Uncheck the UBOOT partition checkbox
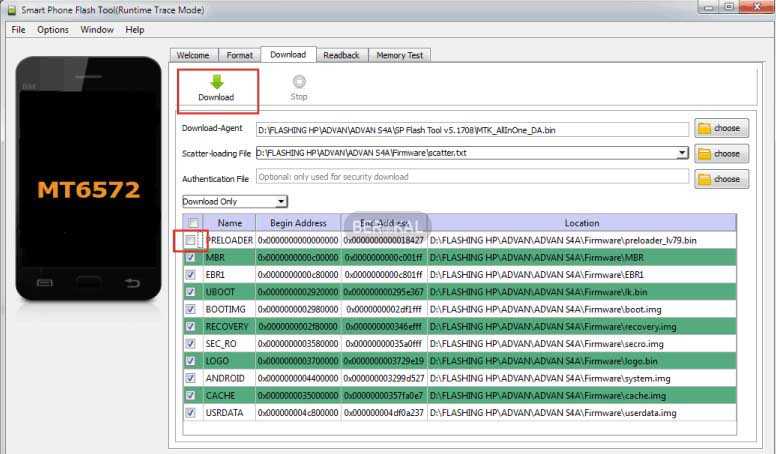Viewport: 776px width, 454px height. coord(190,292)
